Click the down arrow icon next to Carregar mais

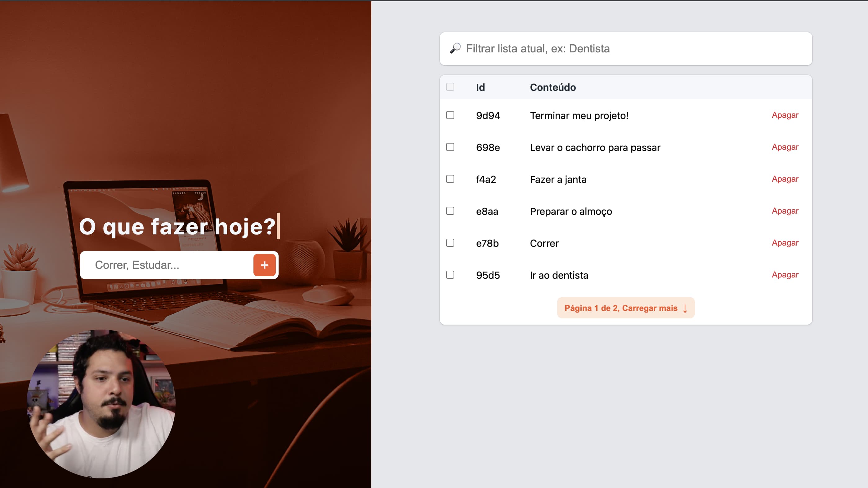pos(684,308)
